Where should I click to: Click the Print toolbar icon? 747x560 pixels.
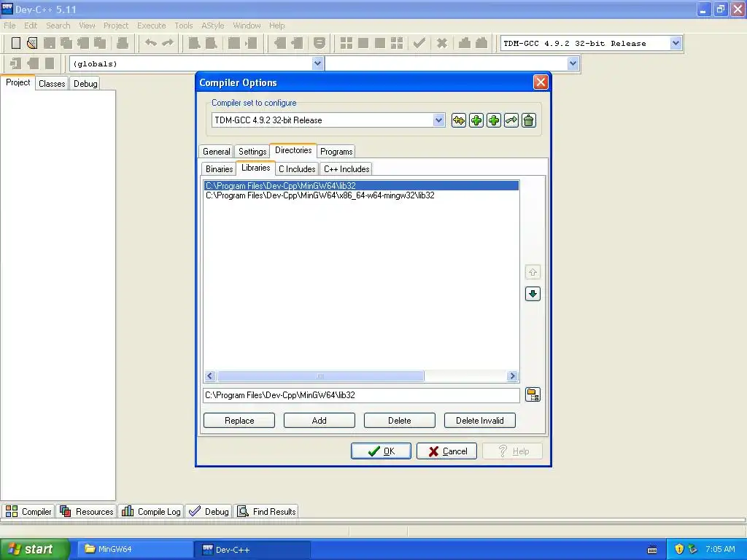(123, 43)
